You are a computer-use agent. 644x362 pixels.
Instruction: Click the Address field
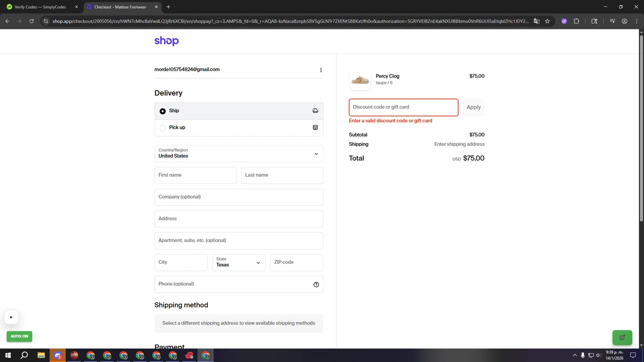tap(239, 219)
